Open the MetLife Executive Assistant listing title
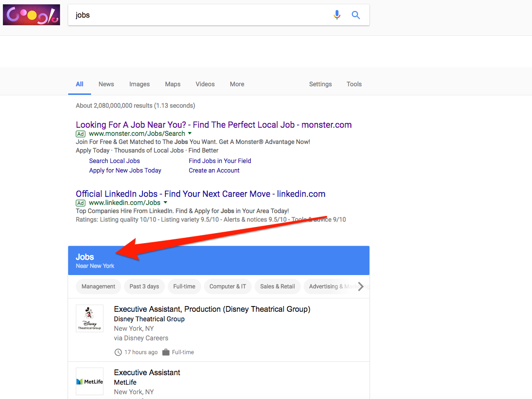532x399 pixels. click(147, 372)
